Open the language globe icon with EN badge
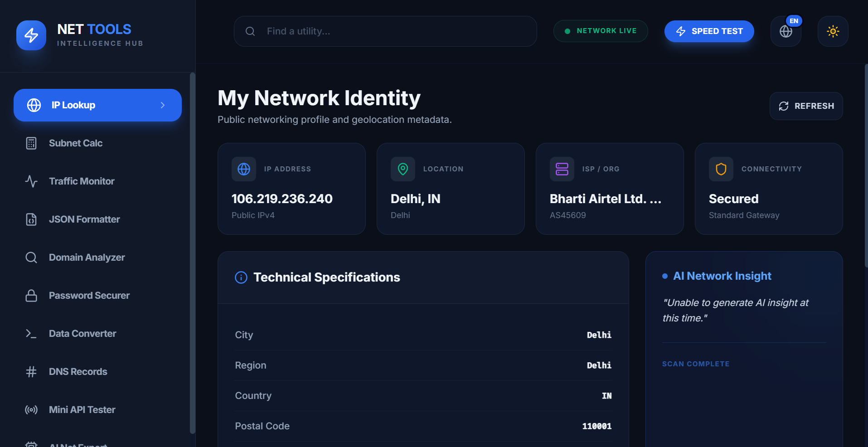Viewport: 868px width, 447px height. (786, 31)
